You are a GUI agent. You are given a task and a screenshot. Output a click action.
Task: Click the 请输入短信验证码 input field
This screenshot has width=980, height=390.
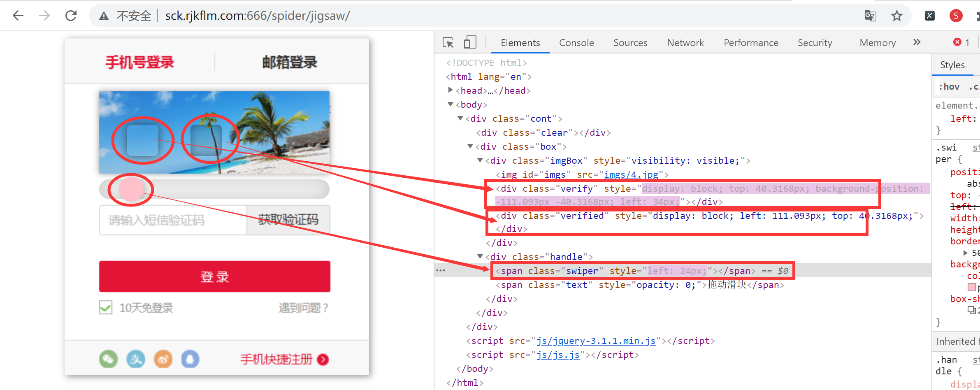pyautogui.click(x=173, y=220)
